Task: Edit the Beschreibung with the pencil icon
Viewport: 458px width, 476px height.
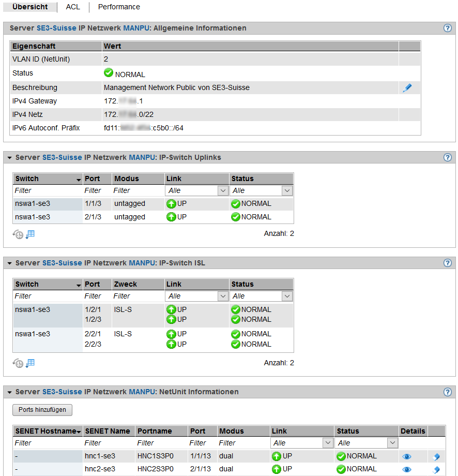Action: 407,88
